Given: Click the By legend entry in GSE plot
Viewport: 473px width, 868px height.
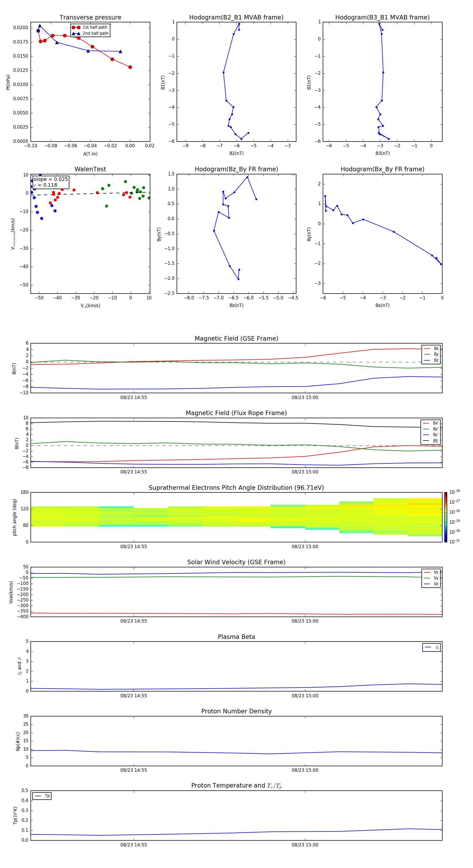Looking at the screenshot, I should (431, 354).
